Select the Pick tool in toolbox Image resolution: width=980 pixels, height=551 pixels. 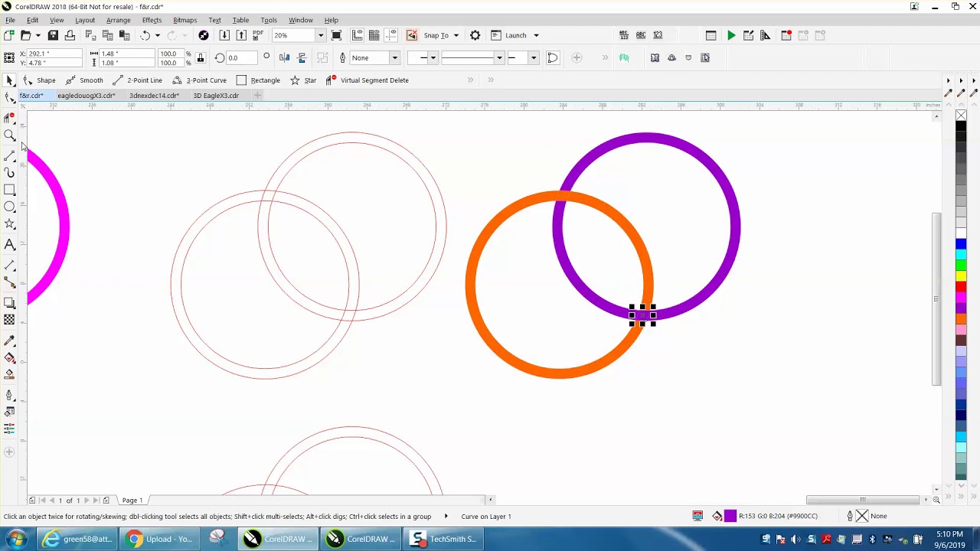pos(9,80)
